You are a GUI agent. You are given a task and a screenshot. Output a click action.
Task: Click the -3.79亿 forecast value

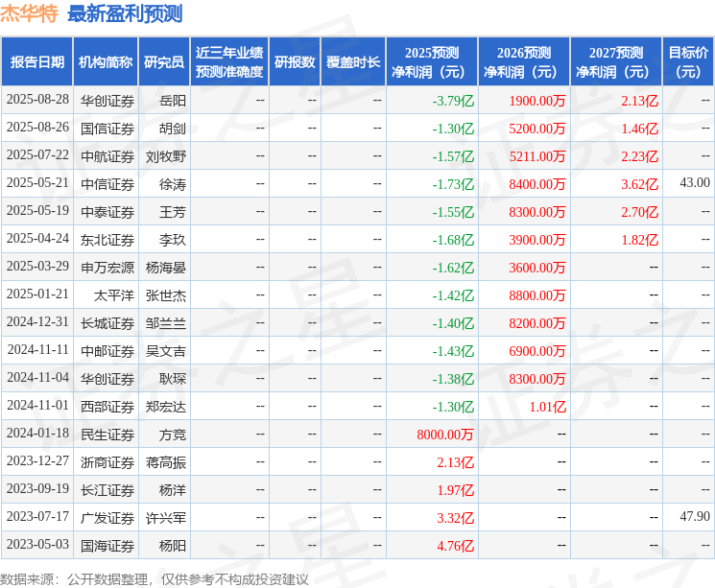click(453, 101)
